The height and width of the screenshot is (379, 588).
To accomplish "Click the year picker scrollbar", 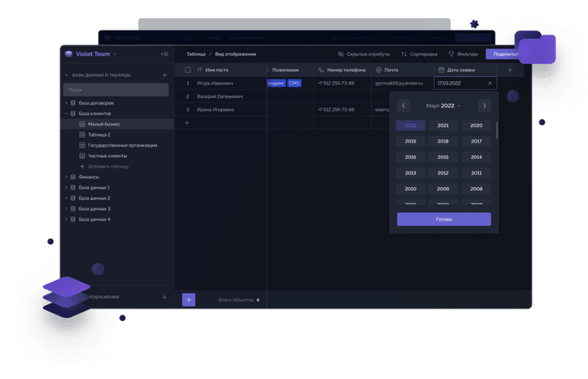I will click(498, 132).
